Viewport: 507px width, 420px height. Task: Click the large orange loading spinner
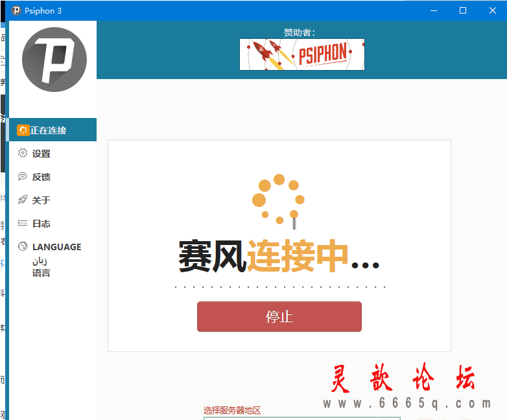278,199
